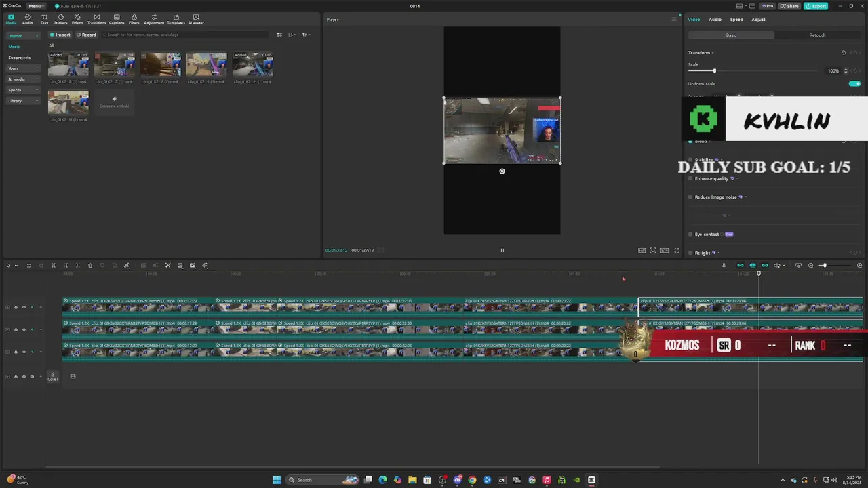Click the Undo icon in timeline toolbar

click(x=28, y=266)
